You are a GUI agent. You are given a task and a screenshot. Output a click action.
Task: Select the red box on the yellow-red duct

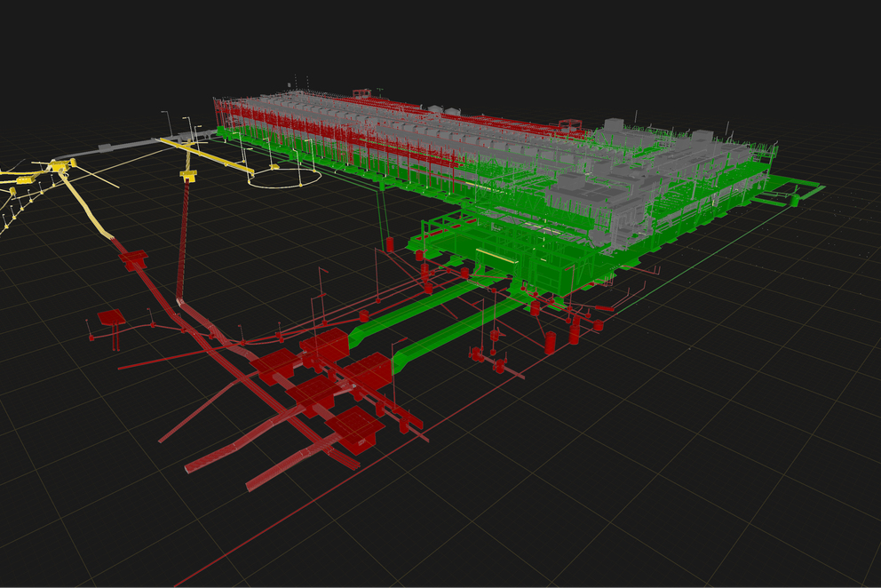click(133, 259)
